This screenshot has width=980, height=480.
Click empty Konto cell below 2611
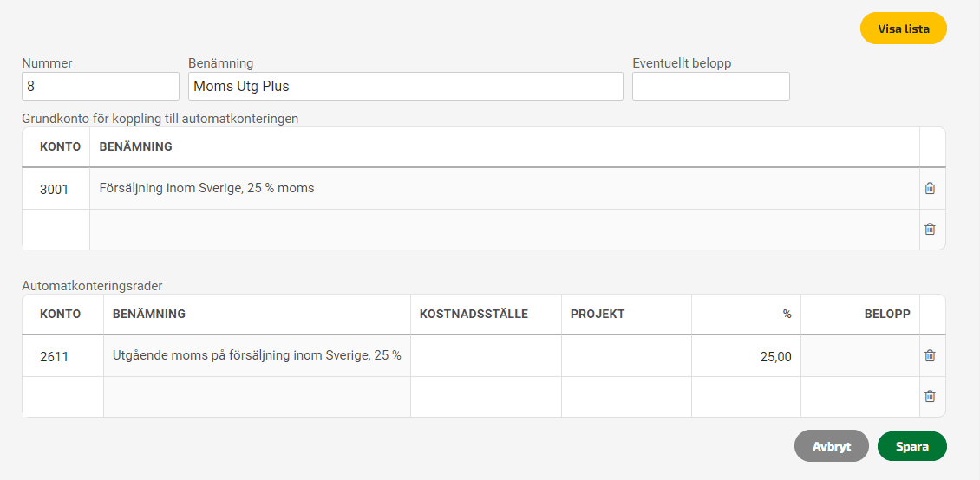coord(62,396)
